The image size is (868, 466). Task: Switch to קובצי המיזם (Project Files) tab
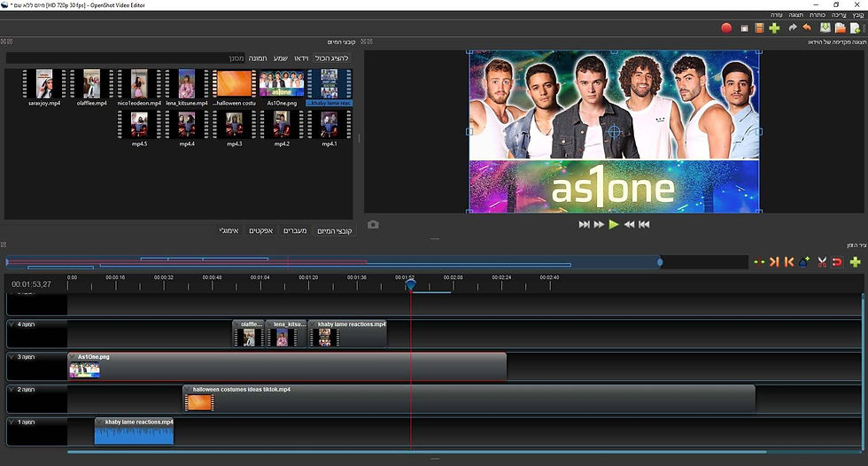[335, 231]
